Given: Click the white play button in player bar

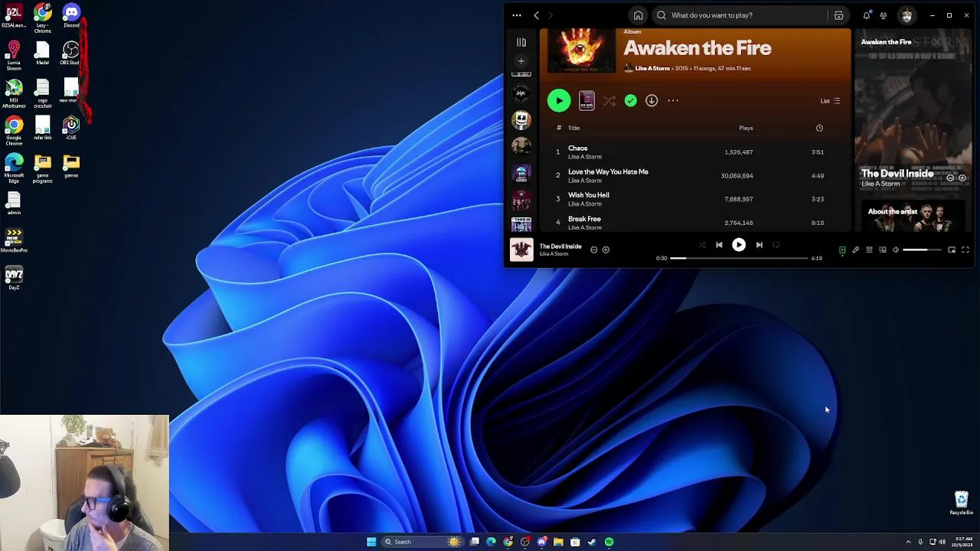Looking at the screenshot, I should click(x=739, y=245).
